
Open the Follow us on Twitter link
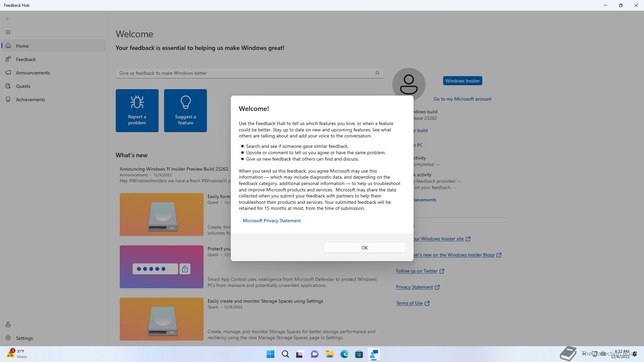(417, 271)
